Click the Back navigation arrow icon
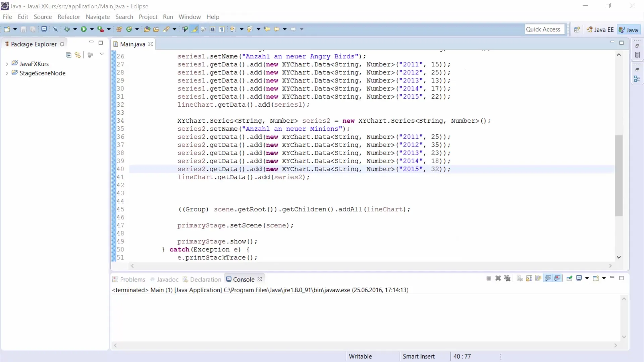 point(276,29)
